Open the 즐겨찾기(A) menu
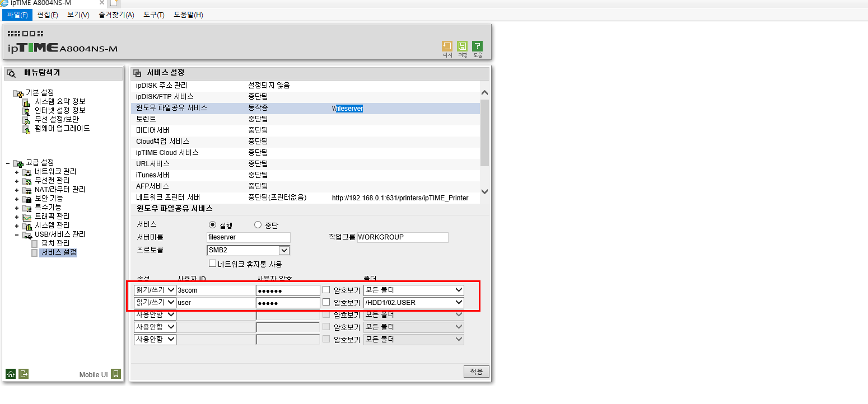 pos(116,15)
